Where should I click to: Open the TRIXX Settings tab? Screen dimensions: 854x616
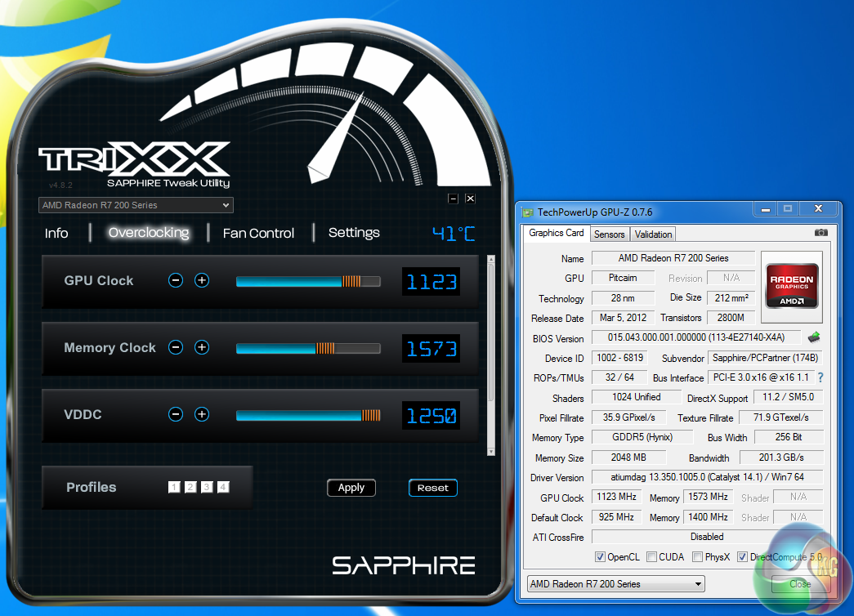coord(354,233)
